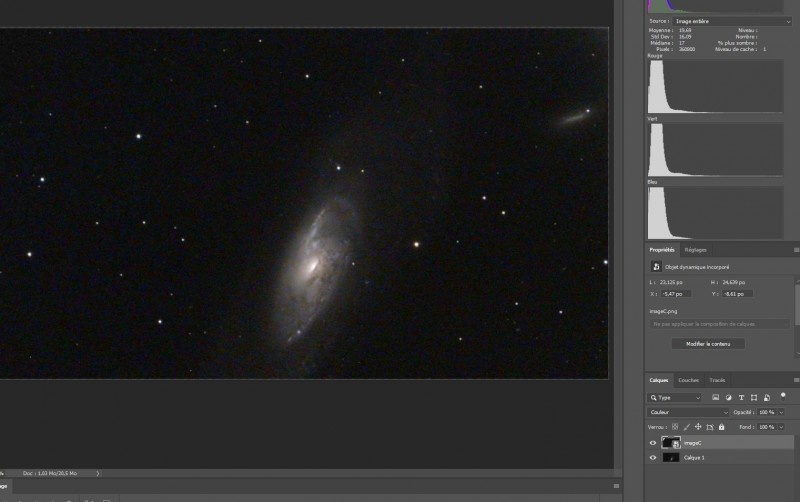Filter layers by shape layers icon
The height and width of the screenshot is (502, 800).
(x=754, y=397)
